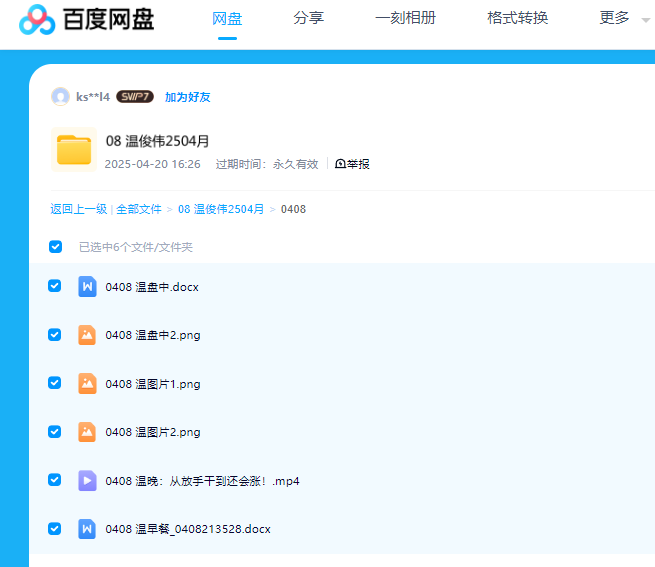The height and width of the screenshot is (567, 655).
Task: Uncheck the checkbox for 0408 温盘中.docx
Action: coord(55,286)
